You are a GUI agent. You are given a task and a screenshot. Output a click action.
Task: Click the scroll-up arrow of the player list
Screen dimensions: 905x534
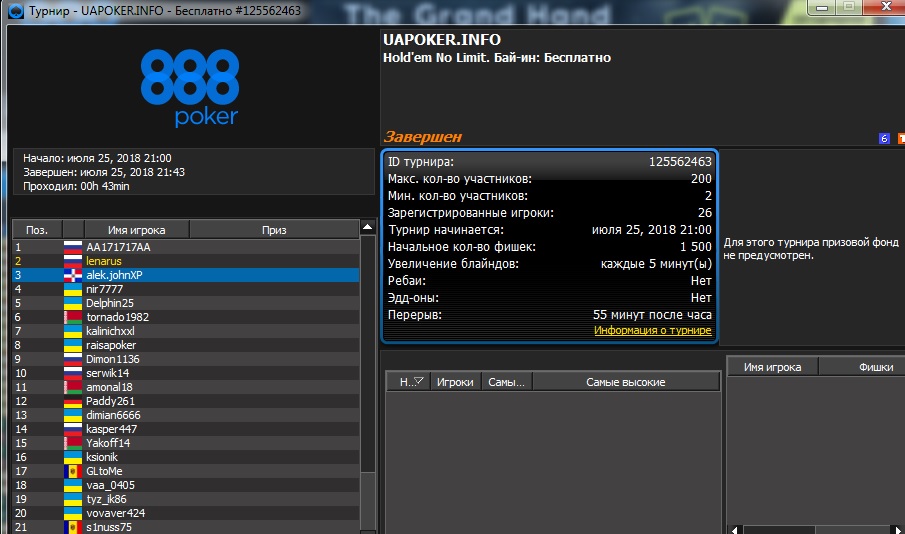coord(368,227)
